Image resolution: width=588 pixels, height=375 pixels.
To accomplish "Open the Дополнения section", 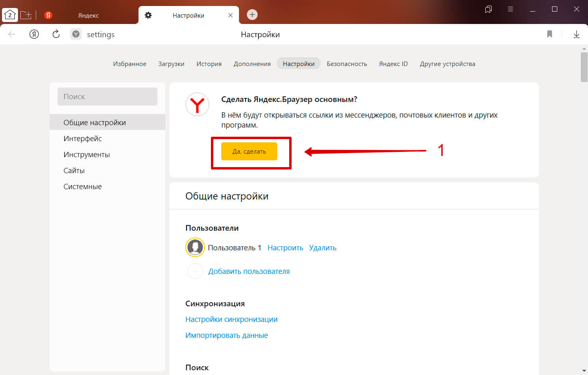I will [x=252, y=64].
